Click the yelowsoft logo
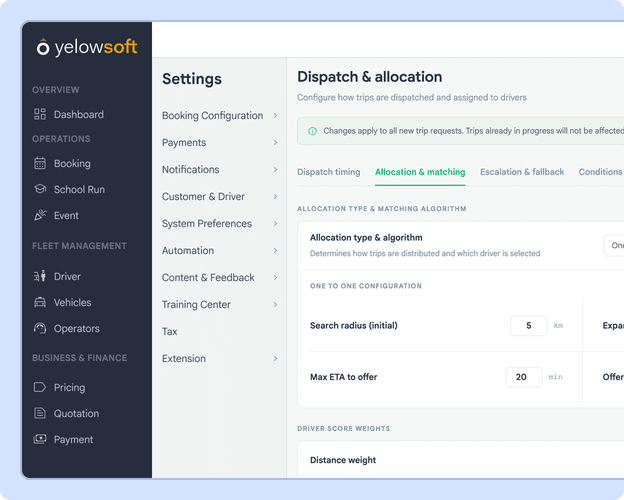Screen dimensions: 624x500 tap(87, 47)
